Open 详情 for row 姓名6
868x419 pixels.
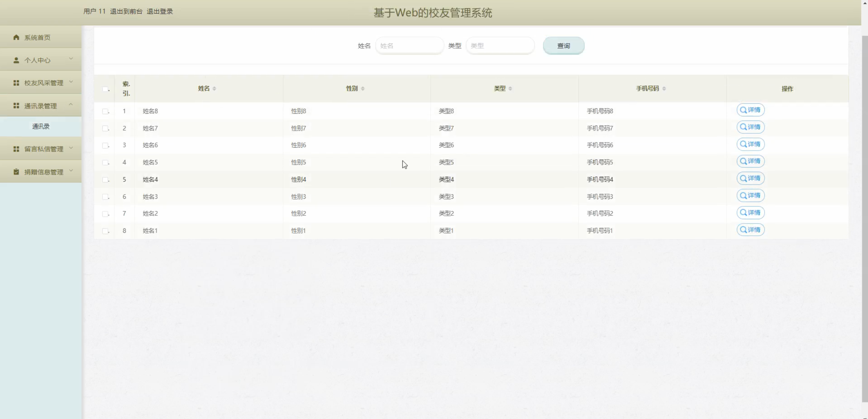(x=750, y=144)
